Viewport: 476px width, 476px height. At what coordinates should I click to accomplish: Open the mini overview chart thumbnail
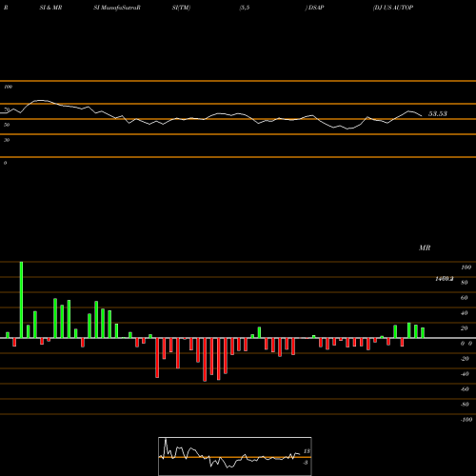coord(235,456)
